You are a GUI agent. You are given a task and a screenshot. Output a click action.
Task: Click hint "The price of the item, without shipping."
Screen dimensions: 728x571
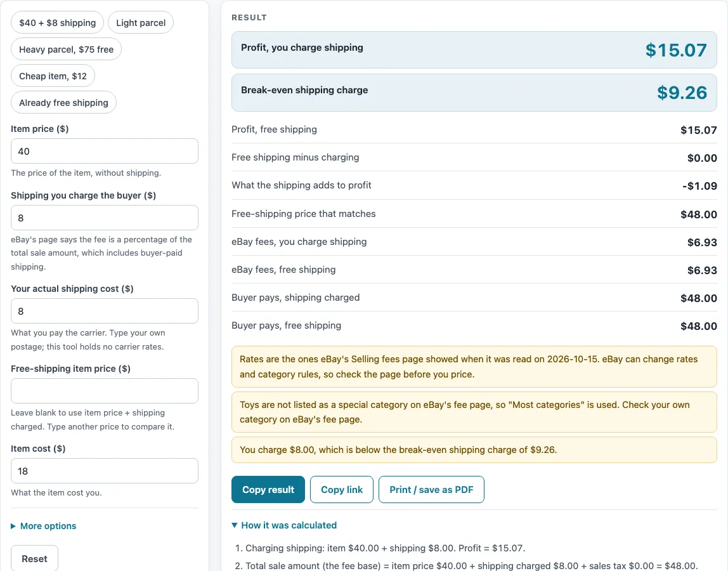click(x=86, y=173)
